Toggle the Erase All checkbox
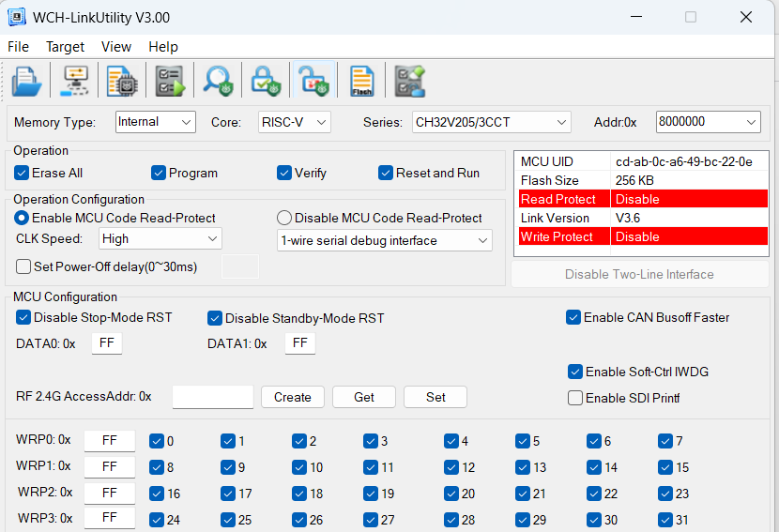 point(22,173)
